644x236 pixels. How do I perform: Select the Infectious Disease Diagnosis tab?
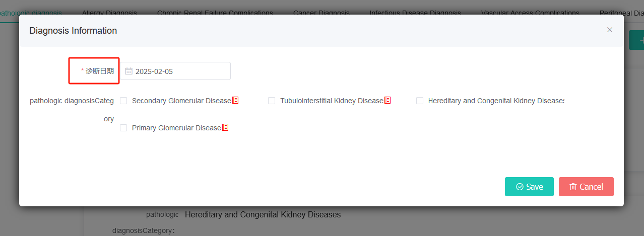click(x=415, y=13)
